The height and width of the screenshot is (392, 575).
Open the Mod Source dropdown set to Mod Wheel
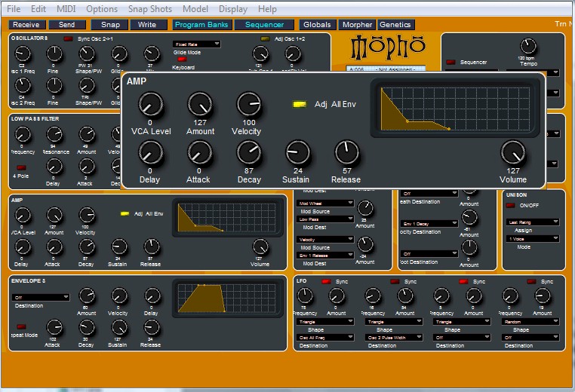(x=325, y=203)
